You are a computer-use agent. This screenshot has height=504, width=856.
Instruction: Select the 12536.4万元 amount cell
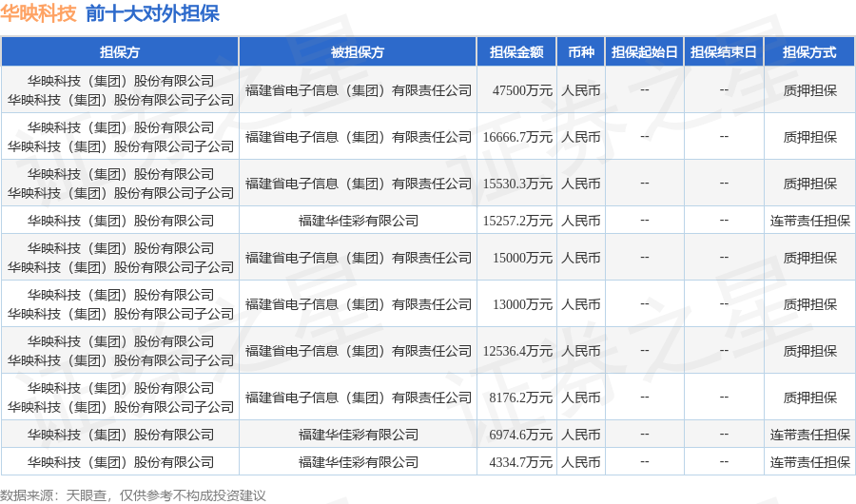point(517,351)
